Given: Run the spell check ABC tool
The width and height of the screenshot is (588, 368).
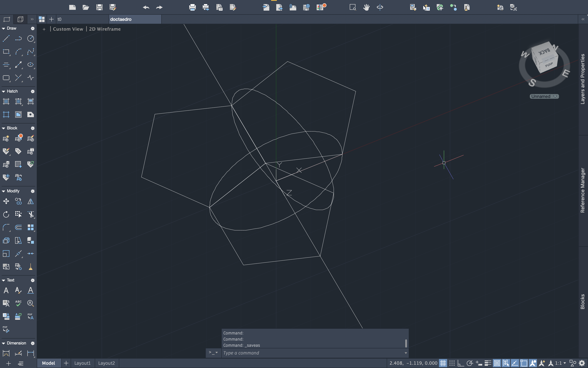Looking at the screenshot, I should [18, 303].
